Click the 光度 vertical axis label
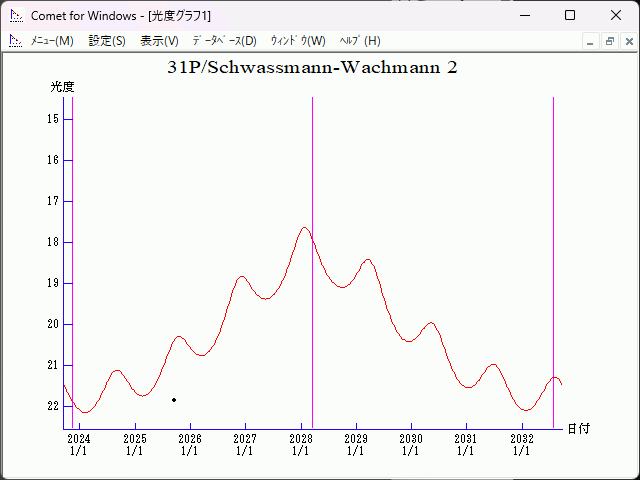 63,87
